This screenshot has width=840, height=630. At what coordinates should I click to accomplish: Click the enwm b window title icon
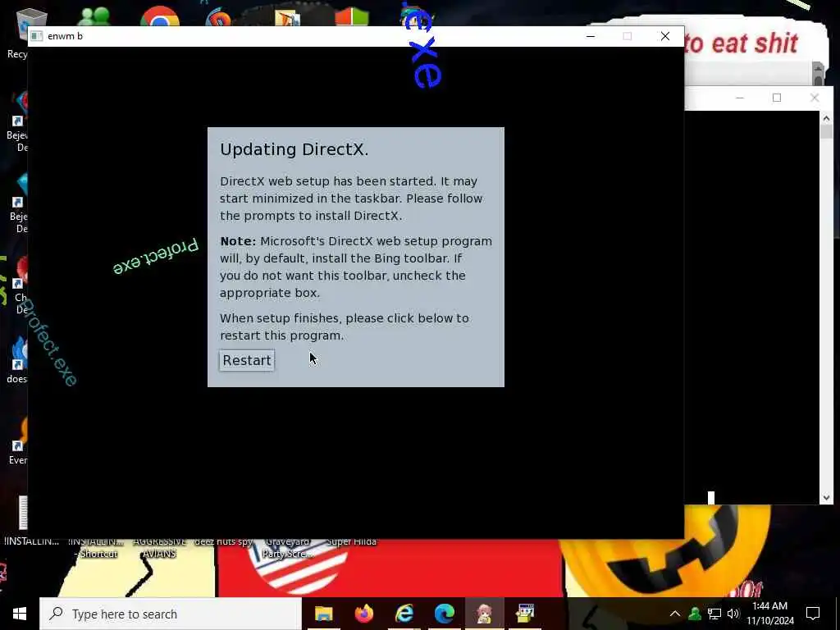[36, 36]
